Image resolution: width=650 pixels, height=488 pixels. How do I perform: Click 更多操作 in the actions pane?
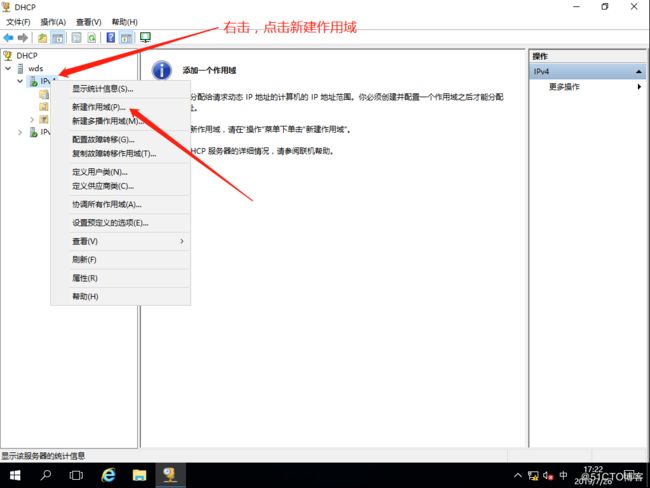tap(564, 87)
